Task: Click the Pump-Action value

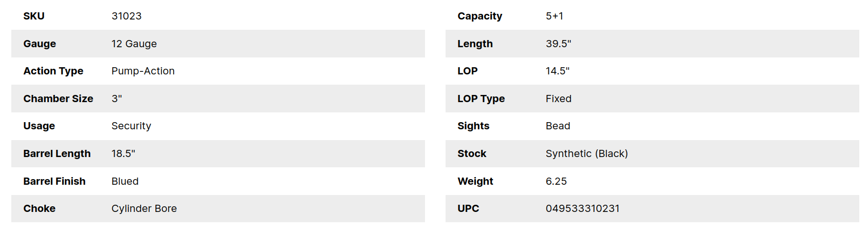Action: [143, 71]
